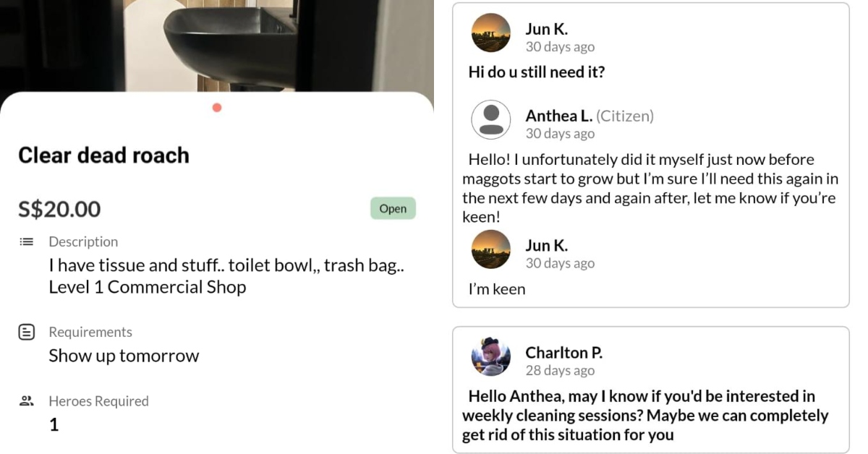Open Anthea L.'s default profile avatar
868x454 pixels.
[x=491, y=119]
